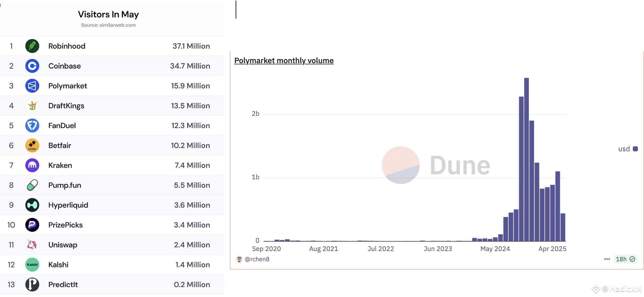Open the Polymarket monthly volume title link

pos(284,61)
